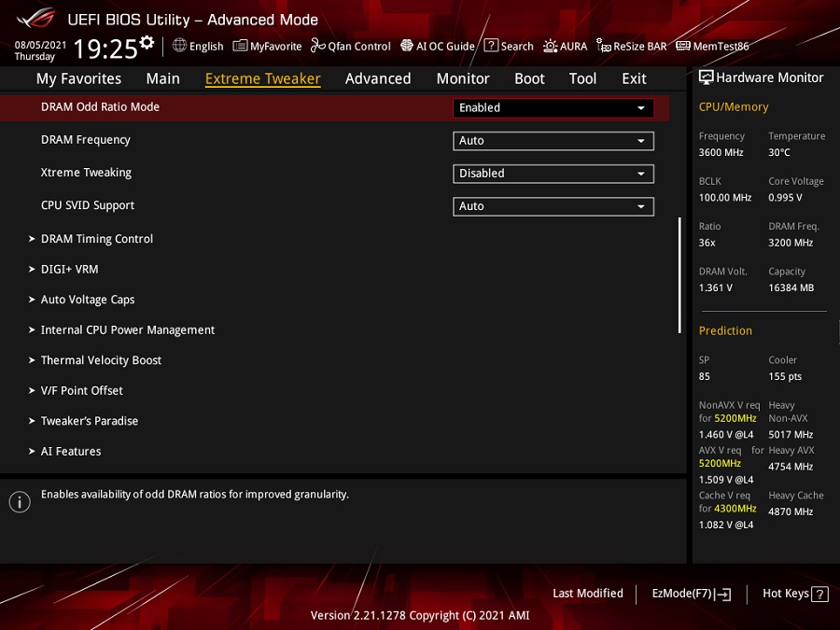840x630 pixels.
Task: Click the 3600 MHz frequency value
Action: click(x=721, y=153)
